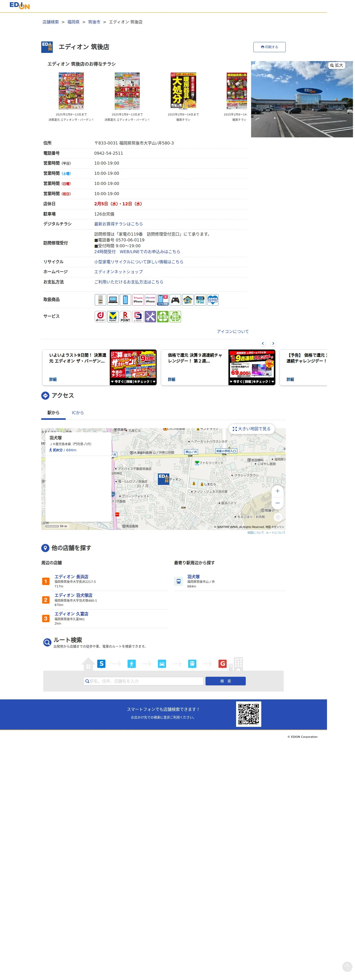Screen dimensions: 355x980
Task: Click the スマホ買取 smartphone buyback icon
Action: tap(163, 300)
